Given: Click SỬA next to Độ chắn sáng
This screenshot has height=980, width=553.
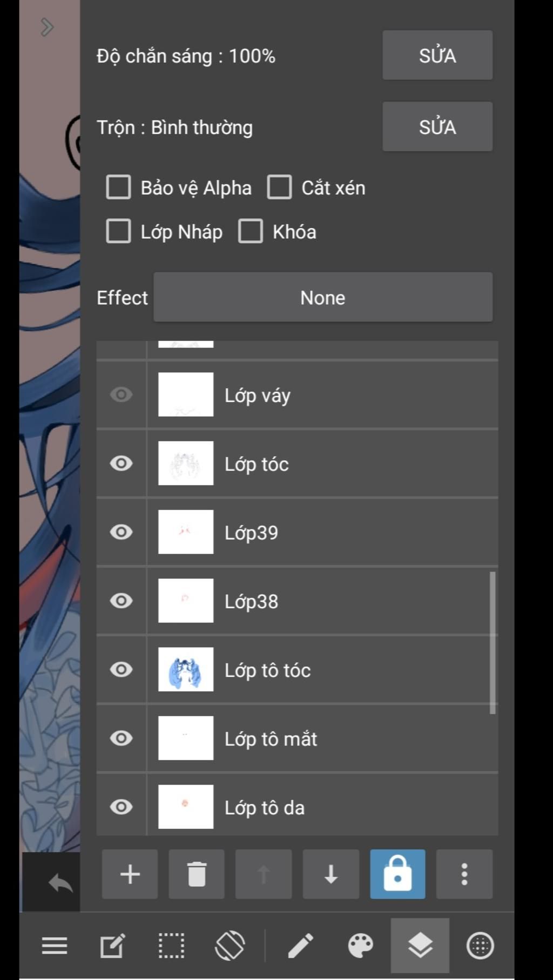Looking at the screenshot, I should (437, 55).
